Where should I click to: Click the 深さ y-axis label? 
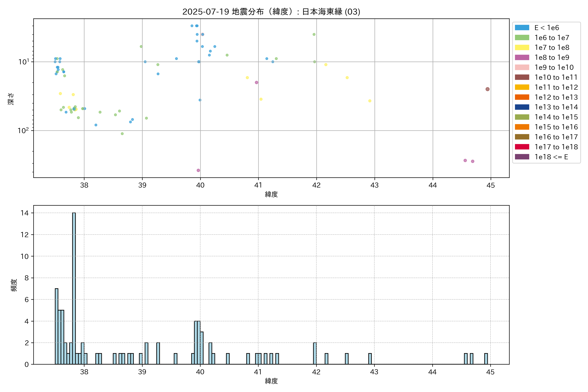(11, 99)
